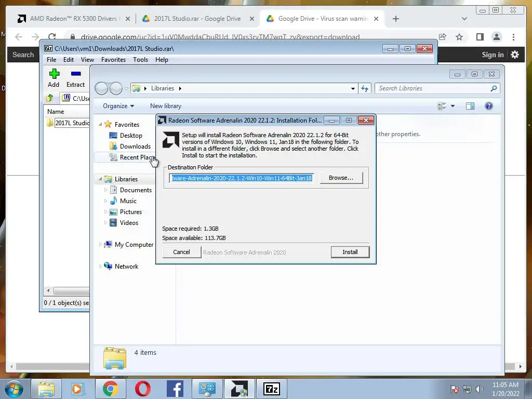Click the Explorer refresh button

(x=365, y=88)
